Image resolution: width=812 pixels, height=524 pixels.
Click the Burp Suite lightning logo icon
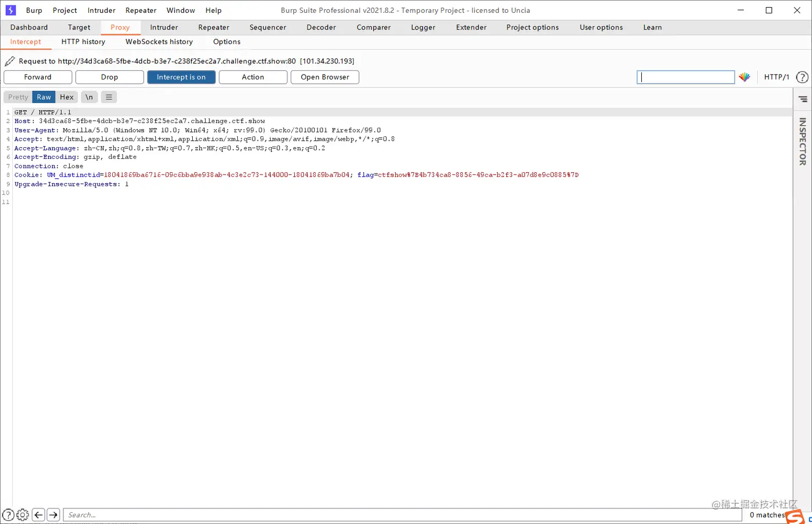[x=10, y=10]
